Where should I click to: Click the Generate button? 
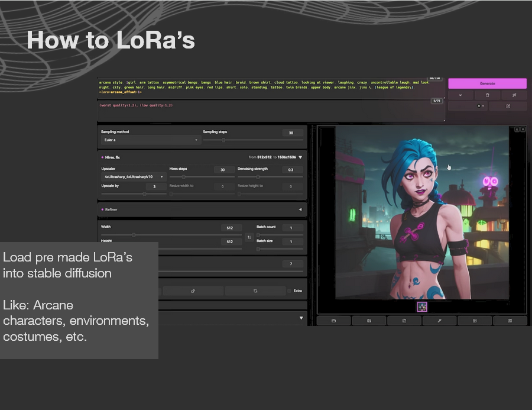487,83
